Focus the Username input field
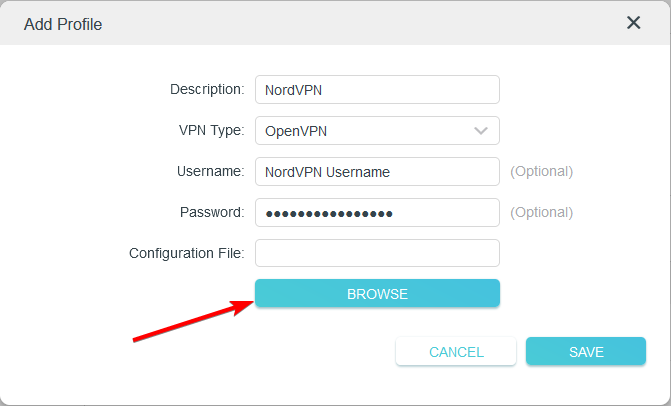The image size is (671, 406). click(x=376, y=172)
